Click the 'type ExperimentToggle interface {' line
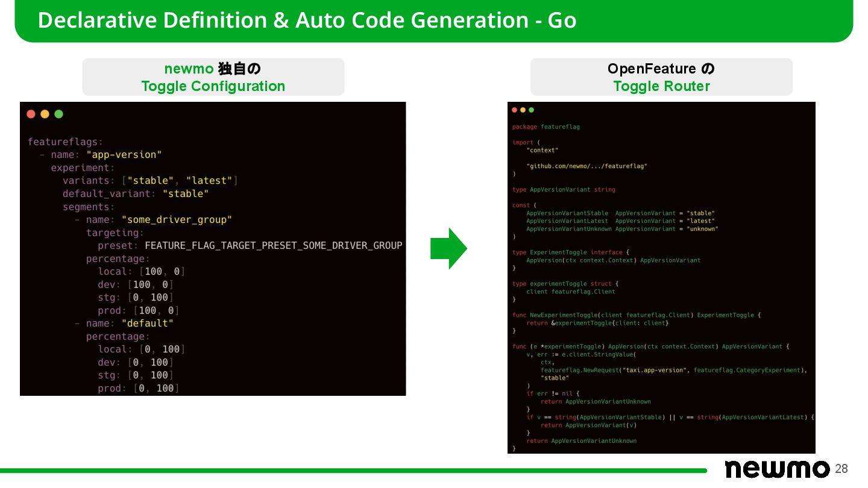Viewport: 868px width, 488px height. [571, 252]
